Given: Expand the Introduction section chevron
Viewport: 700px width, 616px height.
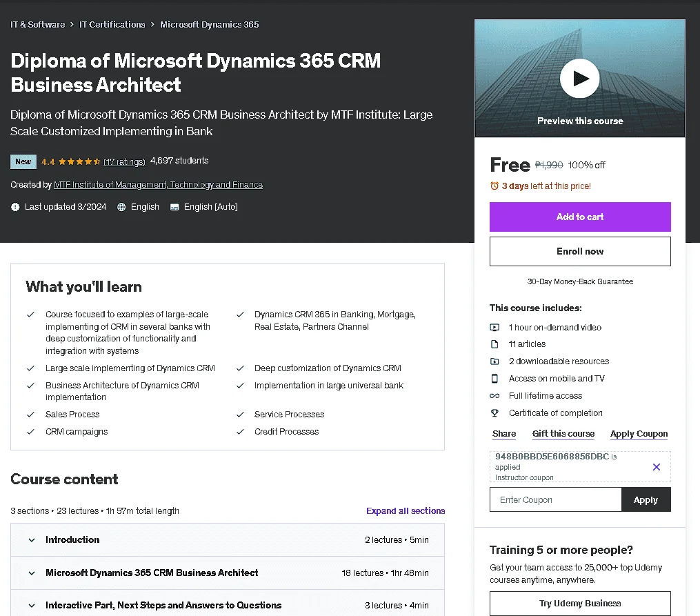Looking at the screenshot, I should click(32, 539).
